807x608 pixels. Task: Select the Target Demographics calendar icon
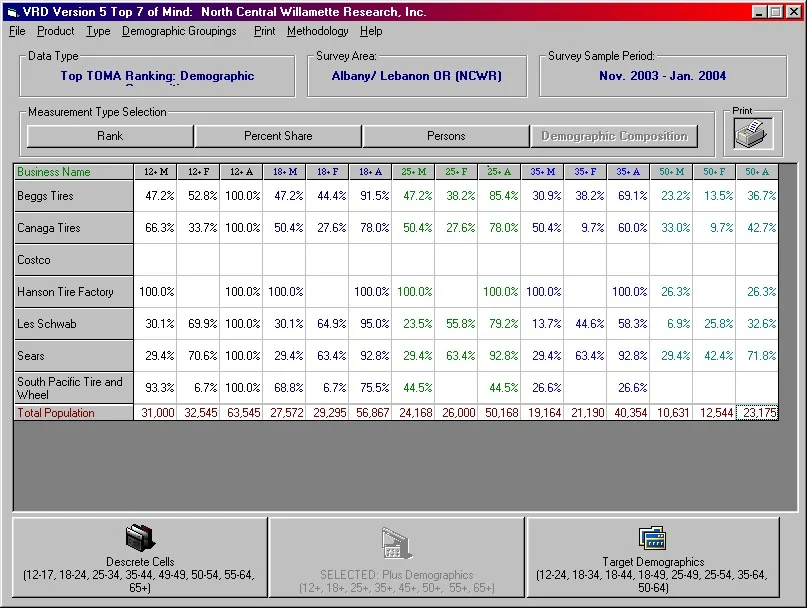pos(653,538)
